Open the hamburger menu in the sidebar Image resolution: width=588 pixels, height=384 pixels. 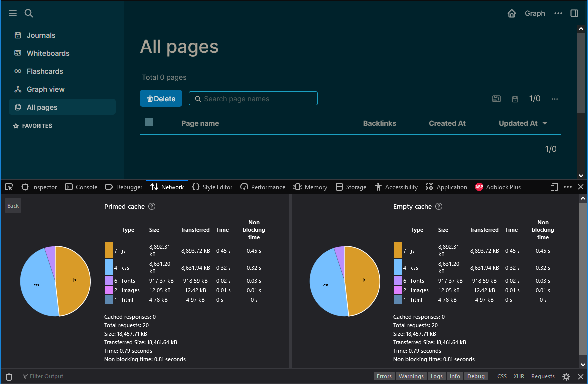13,13
